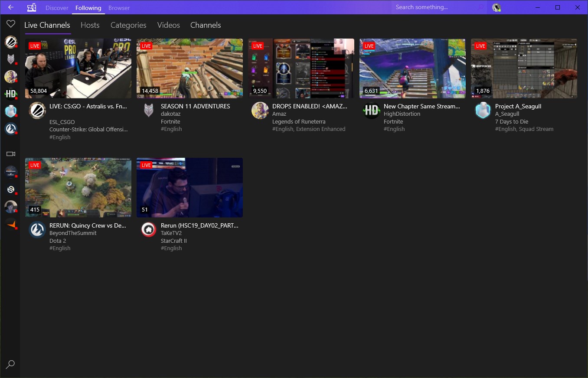Switch to the Videos tab
This screenshot has height=378, width=588.
pos(169,25)
